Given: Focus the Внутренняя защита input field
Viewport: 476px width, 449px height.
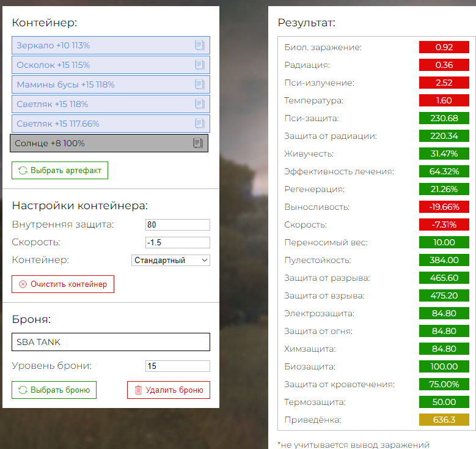Looking at the screenshot, I should point(177,224).
